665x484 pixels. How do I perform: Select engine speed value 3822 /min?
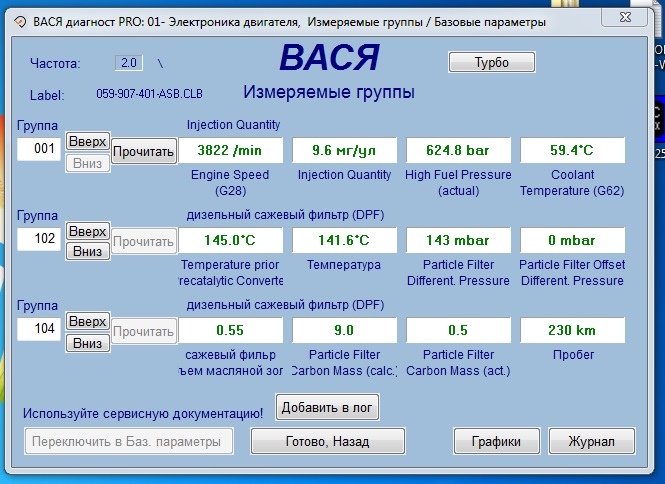(230, 150)
